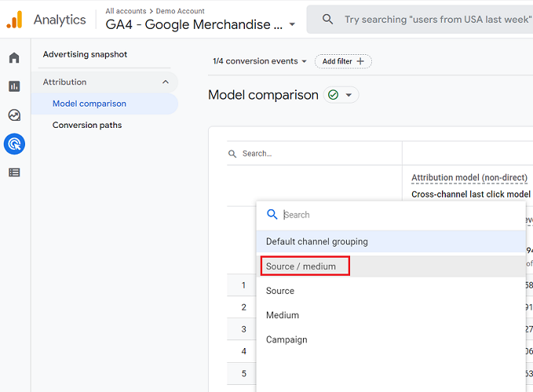Open the Home icon in sidebar
Viewport: 533px width, 392px height.
(x=14, y=58)
